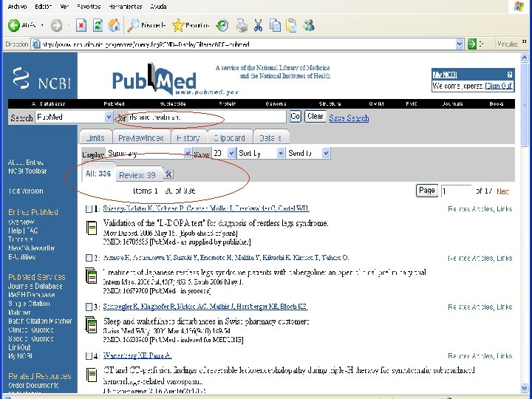The width and height of the screenshot is (532, 399).
Task: Open the Favorites star icon
Action: (x=178, y=25)
